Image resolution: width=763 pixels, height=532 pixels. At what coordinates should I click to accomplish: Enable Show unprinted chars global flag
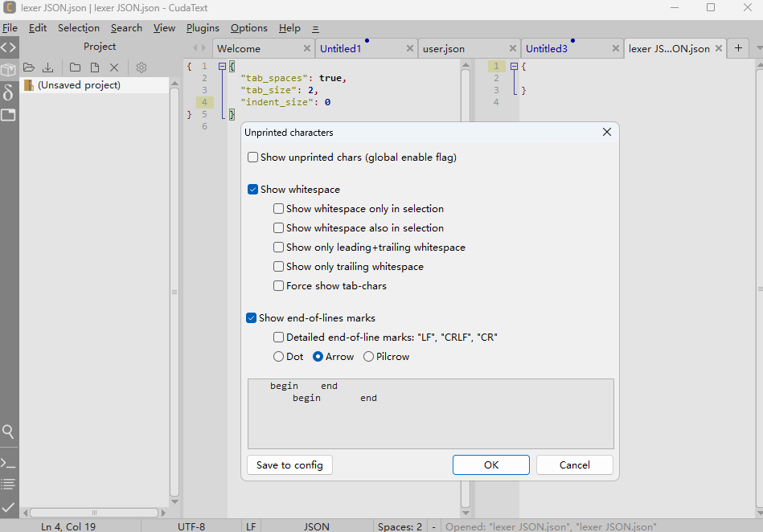click(252, 158)
